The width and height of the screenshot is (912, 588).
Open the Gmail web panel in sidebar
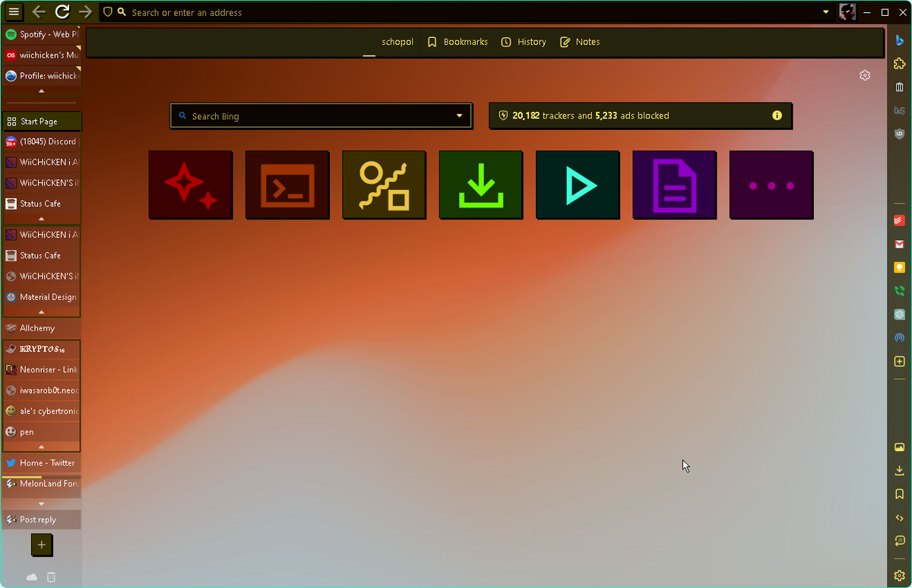pyautogui.click(x=899, y=244)
